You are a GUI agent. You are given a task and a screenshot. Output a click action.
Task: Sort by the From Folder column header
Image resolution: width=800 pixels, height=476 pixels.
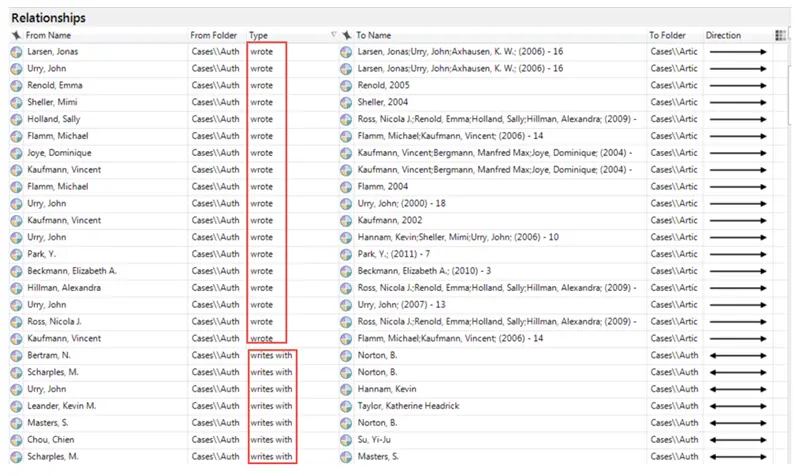tap(213, 35)
